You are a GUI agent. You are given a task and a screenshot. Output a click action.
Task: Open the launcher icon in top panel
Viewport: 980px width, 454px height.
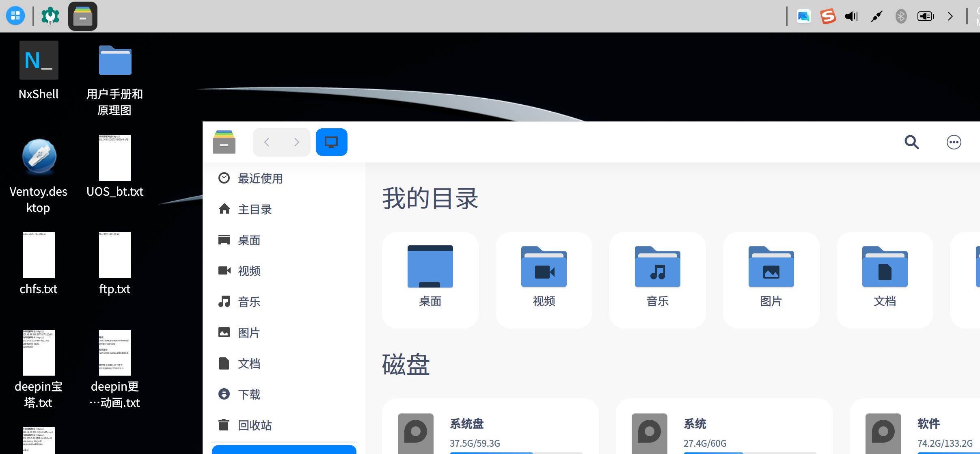(15, 16)
